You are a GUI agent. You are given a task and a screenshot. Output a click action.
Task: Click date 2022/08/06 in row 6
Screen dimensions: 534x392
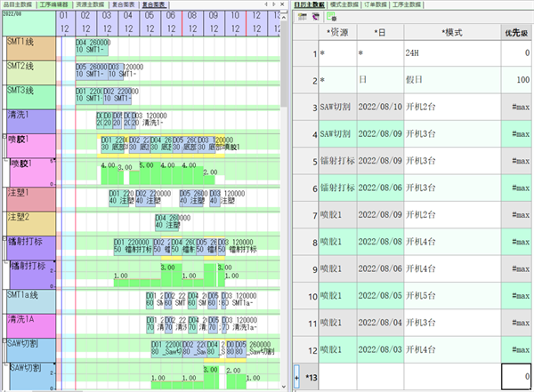(x=380, y=188)
